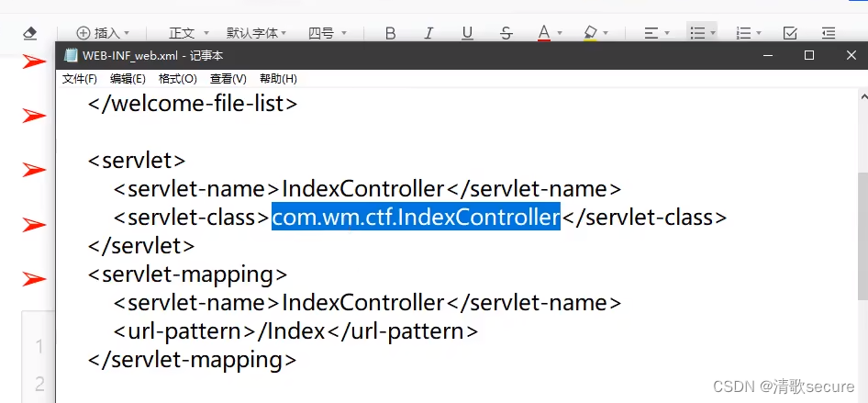Click the WEB-INF_web.xml window title text

pos(153,56)
